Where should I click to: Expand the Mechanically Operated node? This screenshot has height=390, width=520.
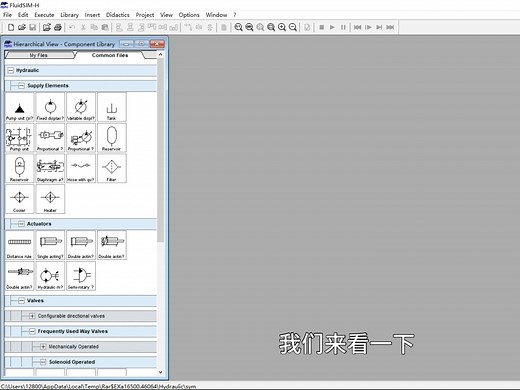tap(43, 347)
